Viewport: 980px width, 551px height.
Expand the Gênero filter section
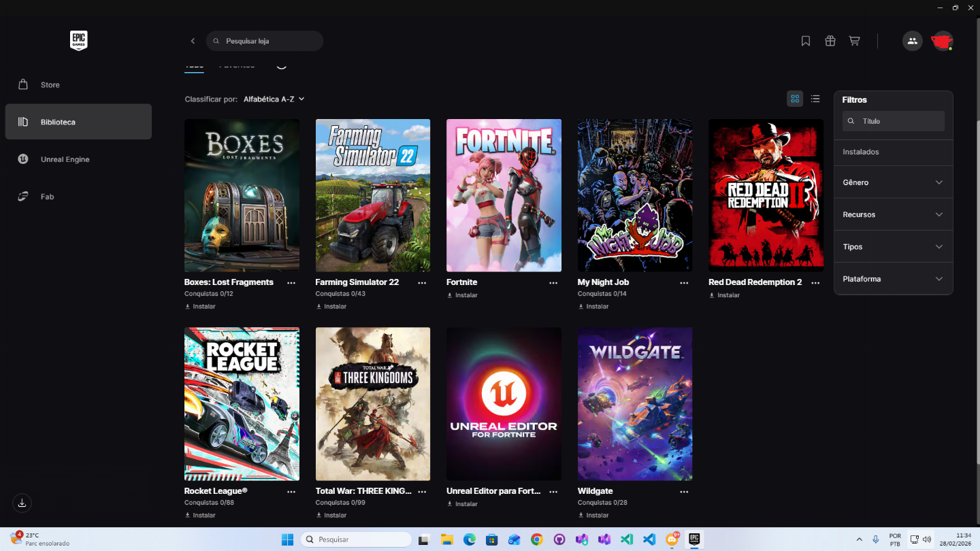click(893, 182)
